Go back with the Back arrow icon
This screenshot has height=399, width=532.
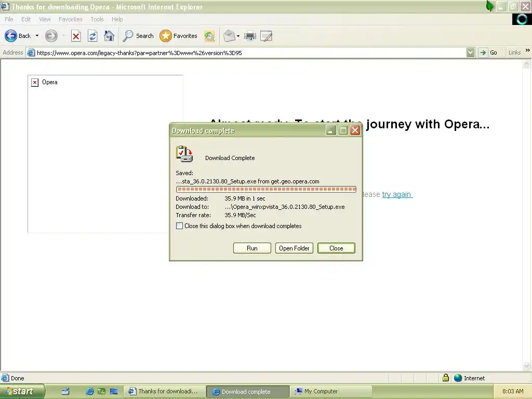[x=10, y=36]
